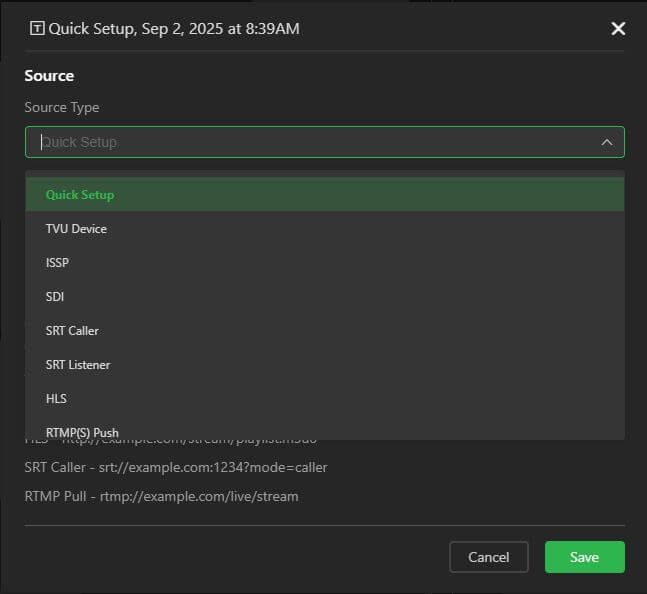Choose TVU Device from the list
Viewport: 647px width, 594px height.
76,229
